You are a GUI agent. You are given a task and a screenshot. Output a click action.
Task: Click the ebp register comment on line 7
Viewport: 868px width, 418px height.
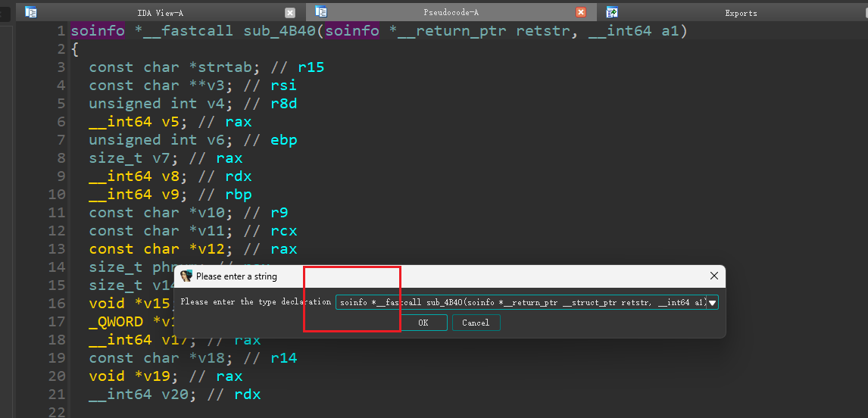[x=283, y=139]
